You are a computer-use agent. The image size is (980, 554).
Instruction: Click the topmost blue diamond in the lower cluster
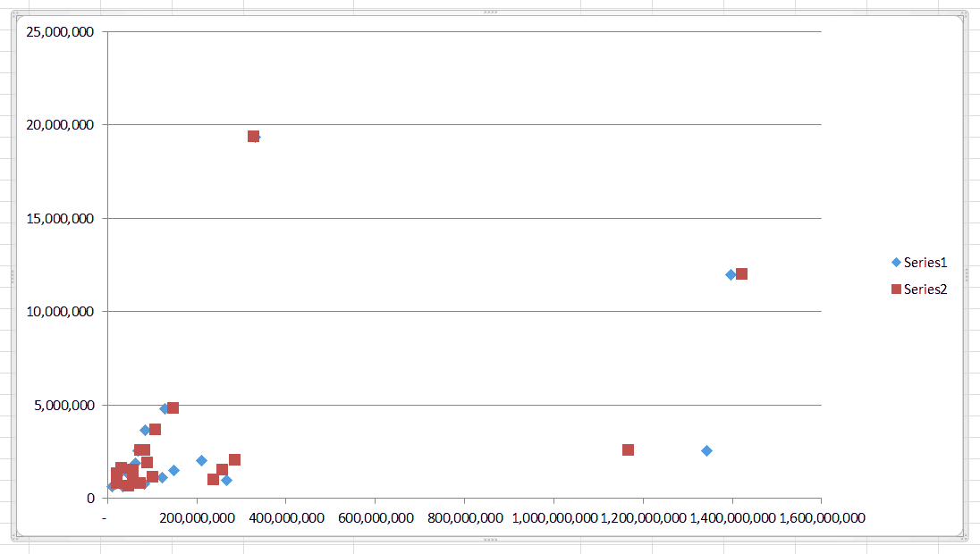tap(164, 407)
